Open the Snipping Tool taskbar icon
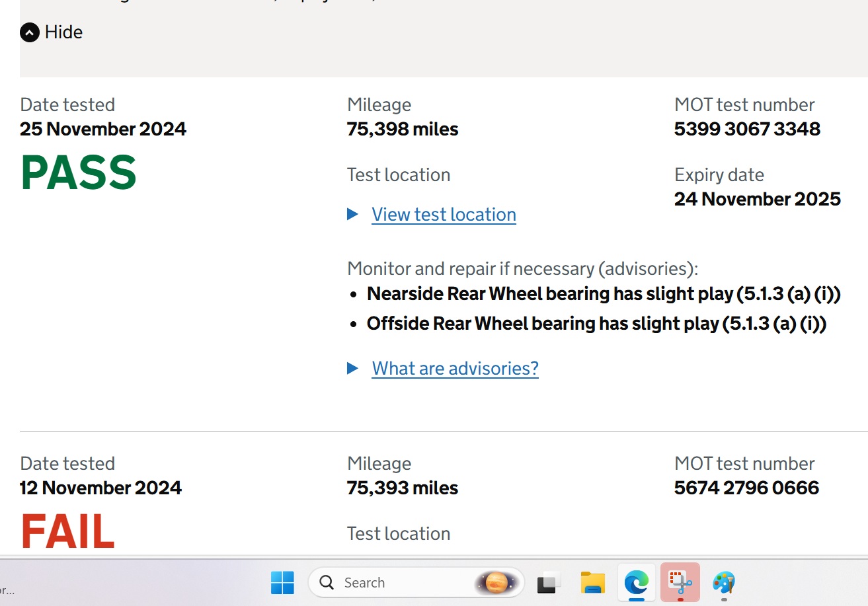This screenshot has height=606, width=868. (x=680, y=582)
